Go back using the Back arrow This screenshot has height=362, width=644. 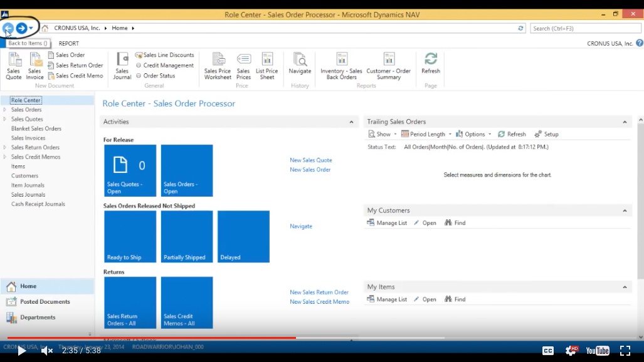click(x=8, y=28)
